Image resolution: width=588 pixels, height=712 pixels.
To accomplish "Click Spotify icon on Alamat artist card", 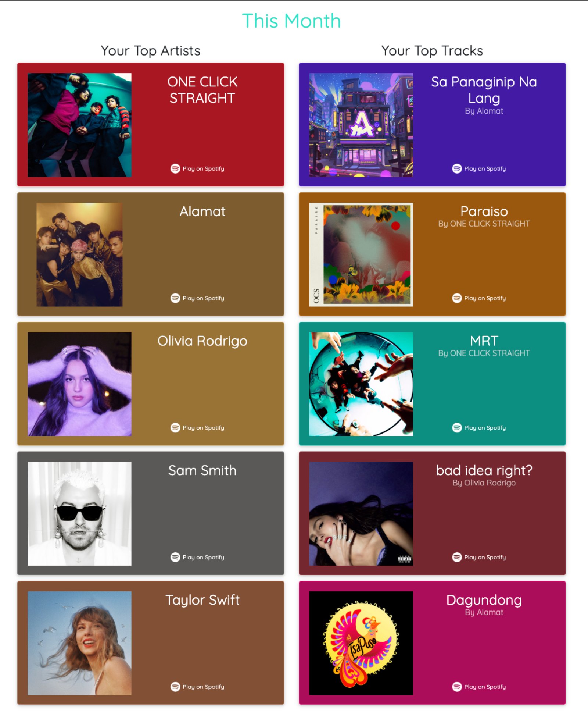I will point(175,298).
